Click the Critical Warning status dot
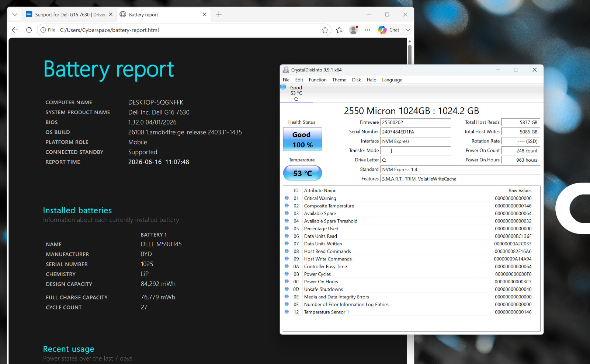This screenshot has width=590, height=364. click(x=287, y=198)
